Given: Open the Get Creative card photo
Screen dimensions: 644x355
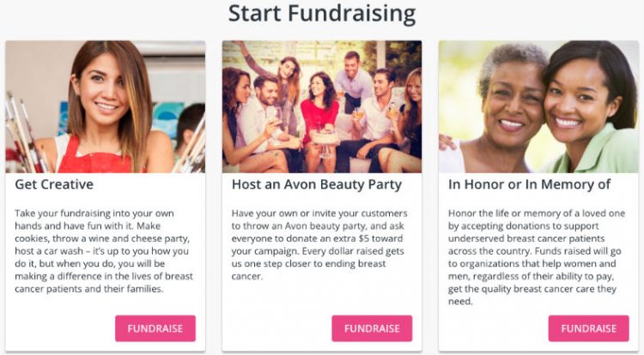Looking at the screenshot, I should click(106, 106).
